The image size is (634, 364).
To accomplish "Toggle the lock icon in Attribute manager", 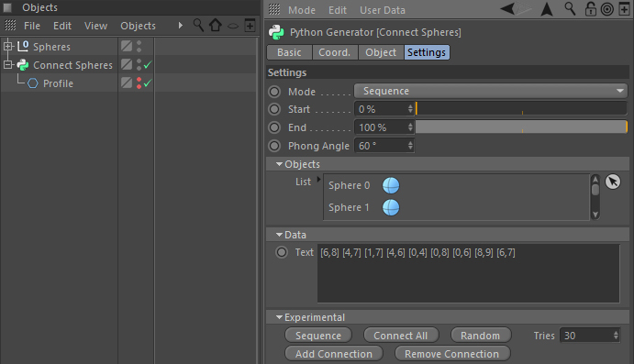I will (x=590, y=9).
